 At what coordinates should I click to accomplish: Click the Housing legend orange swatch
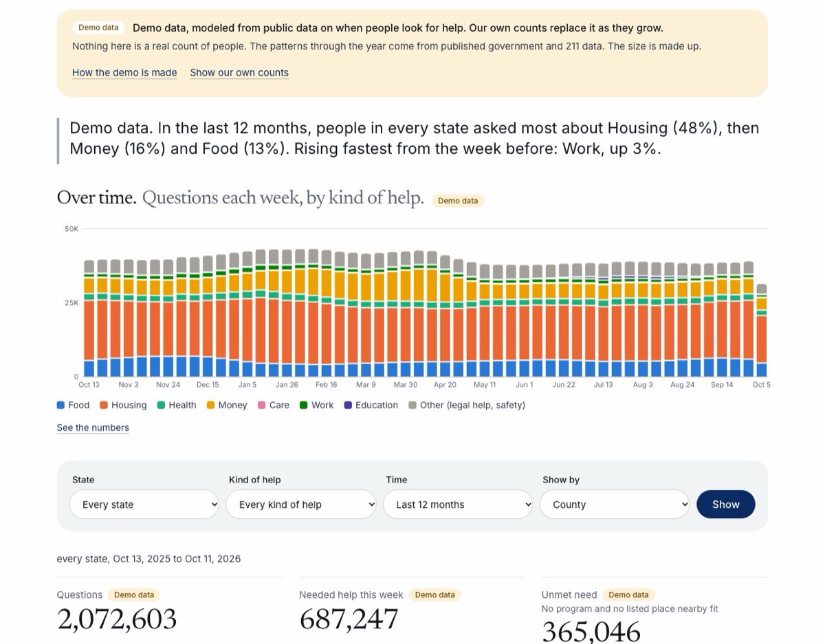(104, 406)
